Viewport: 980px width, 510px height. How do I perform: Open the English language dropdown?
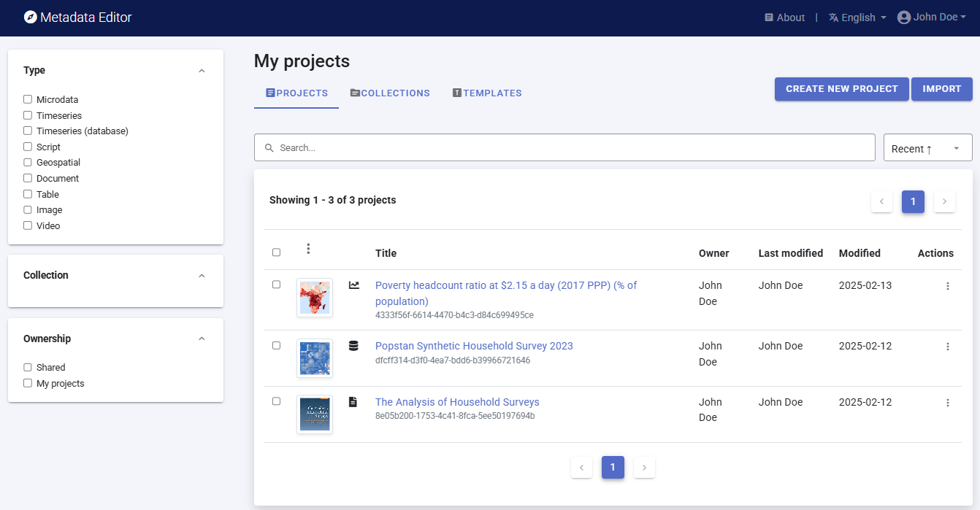coord(857,18)
